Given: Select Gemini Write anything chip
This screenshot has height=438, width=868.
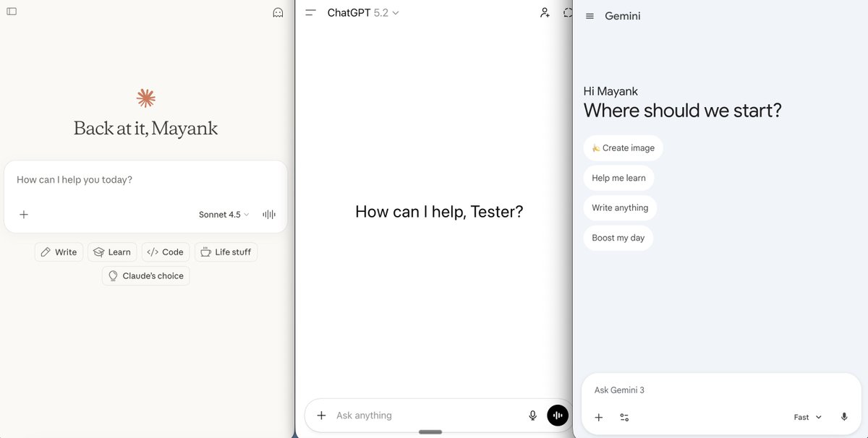Looking at the screenshot, I should pos(620,207).
